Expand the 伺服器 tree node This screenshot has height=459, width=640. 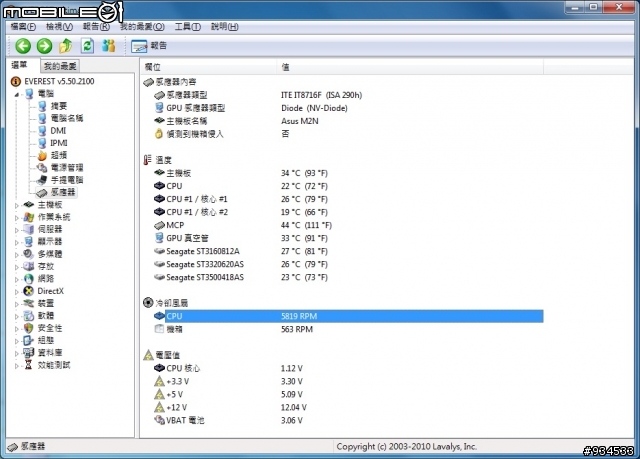pos(17,230)
